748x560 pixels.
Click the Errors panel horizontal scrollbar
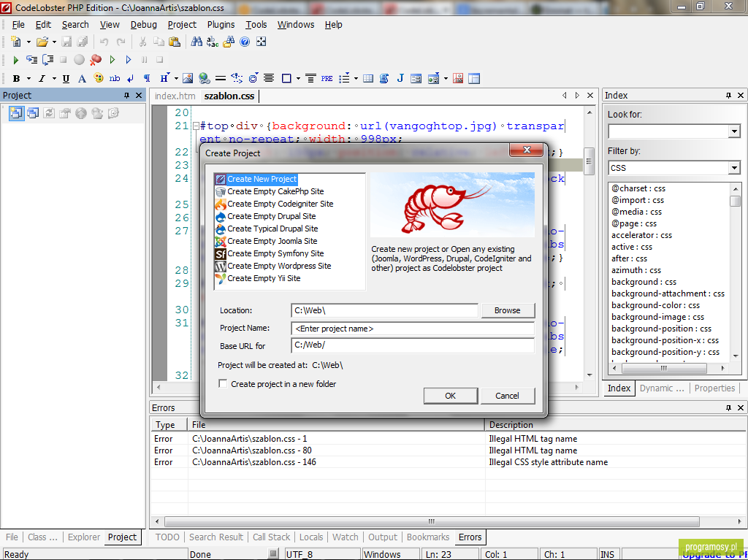point(431,521)
